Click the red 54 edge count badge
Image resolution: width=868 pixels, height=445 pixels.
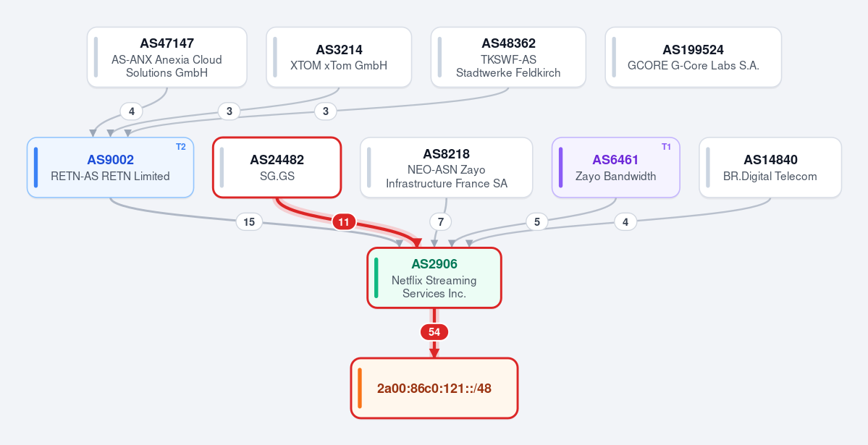434,332
